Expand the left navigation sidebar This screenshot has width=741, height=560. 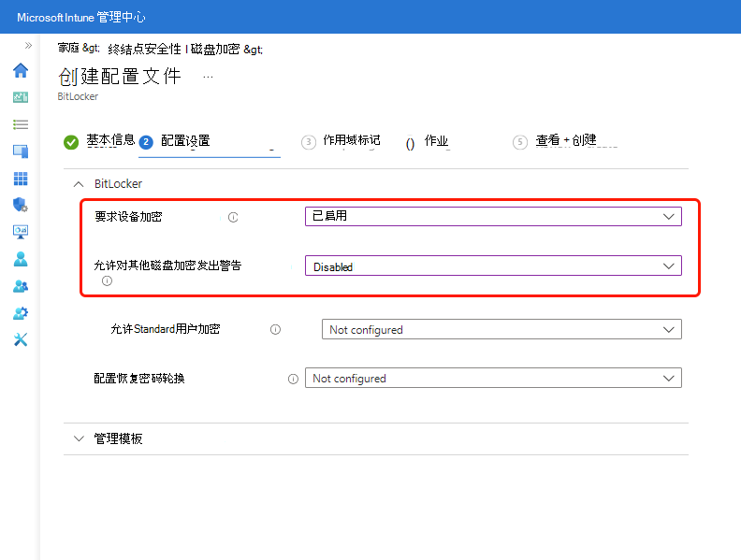[x=28, y=45]
